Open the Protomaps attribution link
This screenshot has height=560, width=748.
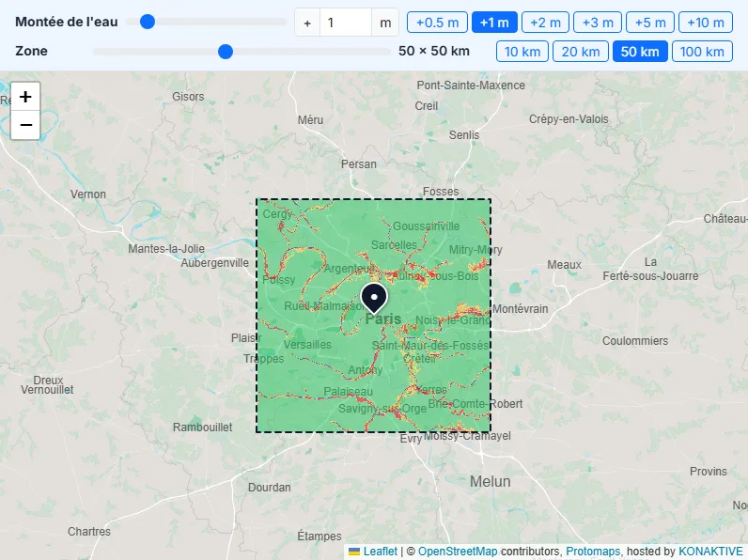click(593, 552)
